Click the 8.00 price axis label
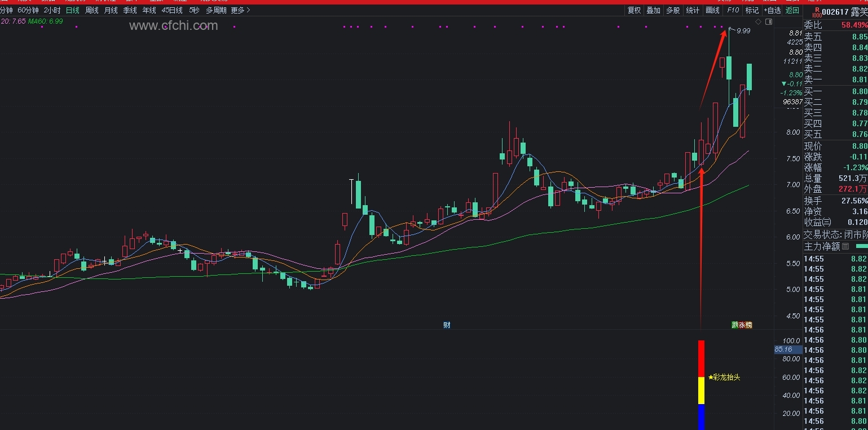The width and height of the screenshot is (868, 430). tap(793, 132)
